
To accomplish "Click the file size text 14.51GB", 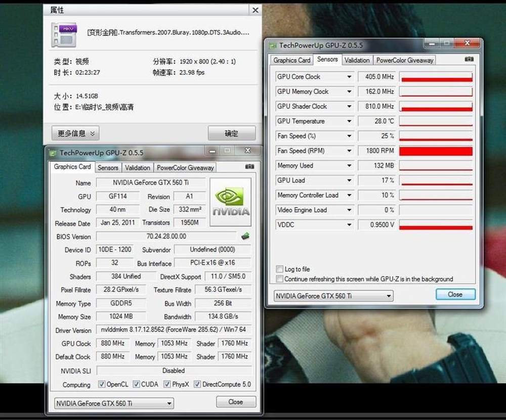I will tap(87, 96).
